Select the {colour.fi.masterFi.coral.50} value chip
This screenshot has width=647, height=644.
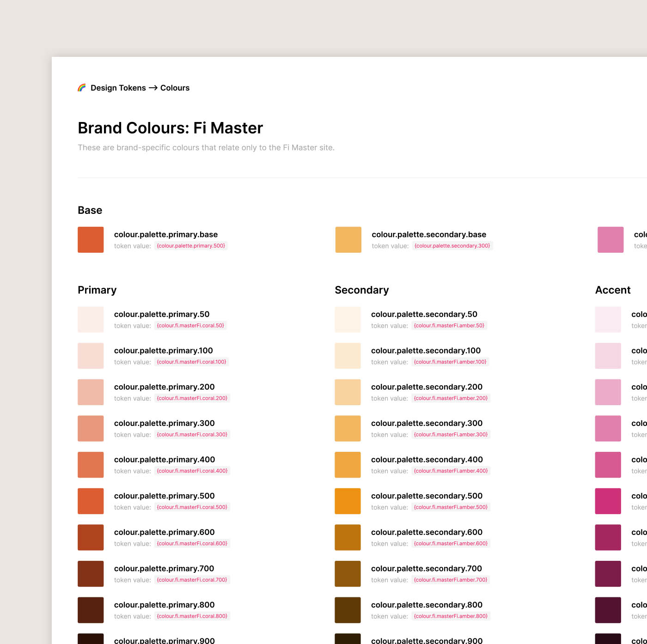pos(190,326)
